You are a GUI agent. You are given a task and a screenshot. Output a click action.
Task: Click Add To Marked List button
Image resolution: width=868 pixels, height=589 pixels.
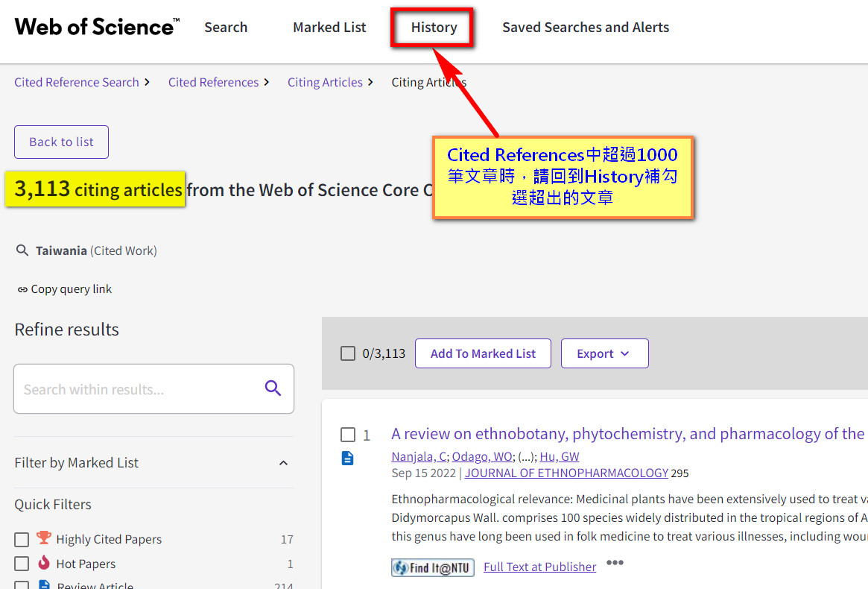483,353
